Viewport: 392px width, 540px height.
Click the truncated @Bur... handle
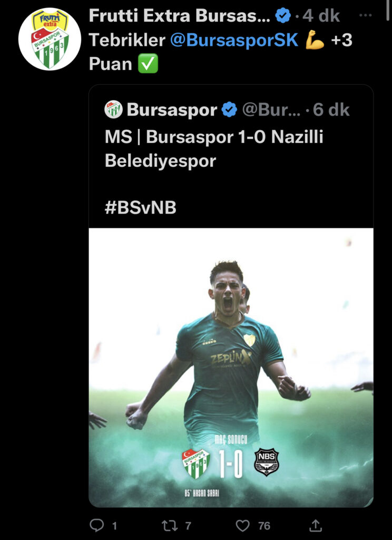click(x=271, y=110)
